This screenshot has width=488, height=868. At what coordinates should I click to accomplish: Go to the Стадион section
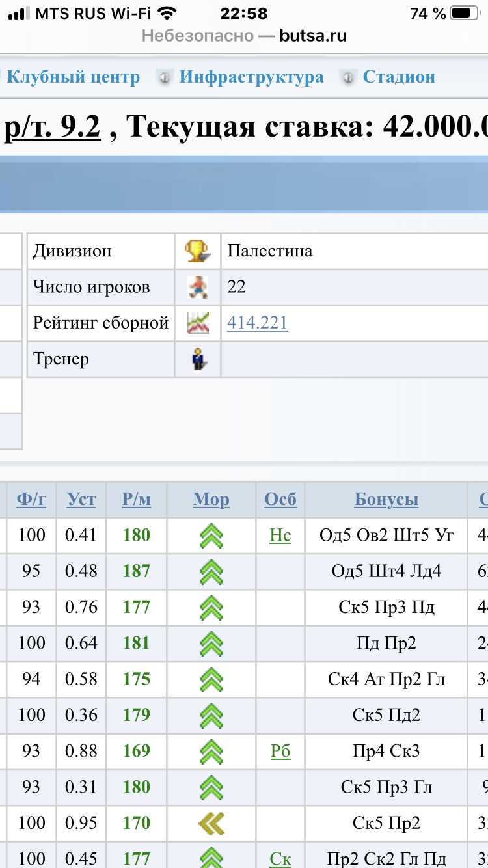click(x=398, y=77)
